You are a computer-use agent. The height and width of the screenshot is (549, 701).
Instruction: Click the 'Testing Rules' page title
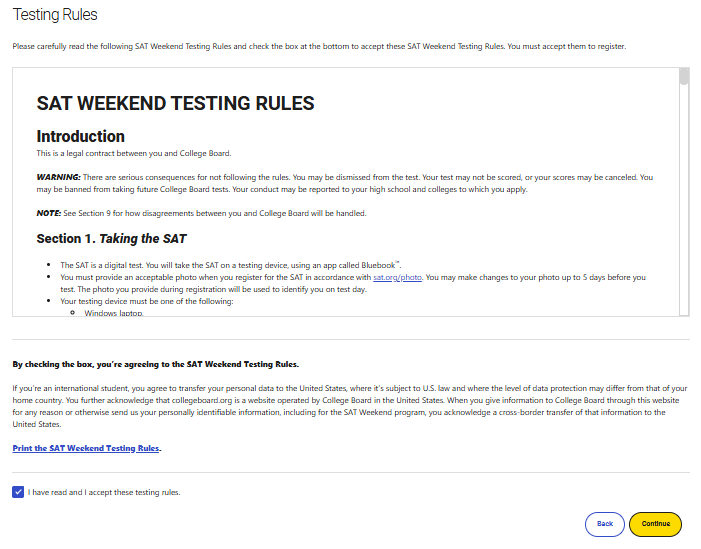[54, 16]
